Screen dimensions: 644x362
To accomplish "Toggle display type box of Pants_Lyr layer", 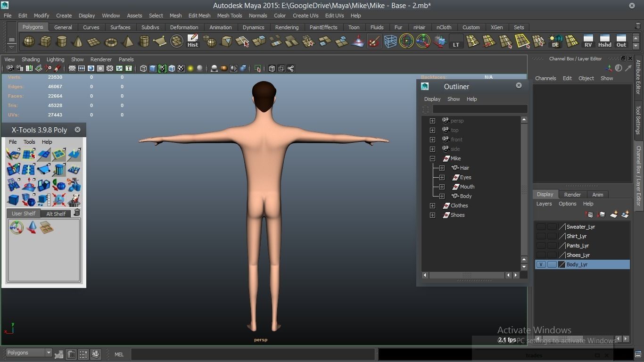I will coord(552,246).
